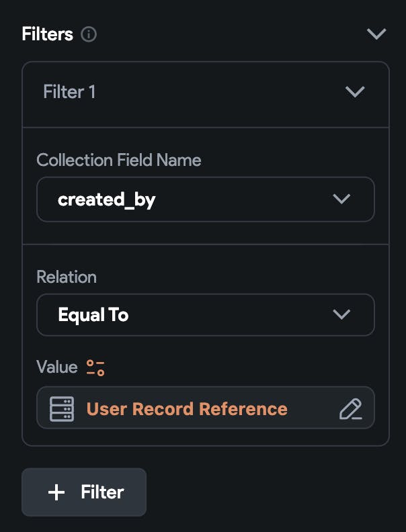Image resolution: width=406 pixels, height=532 pixels.
Task: Click the plus icon in the Filter button
Action: [x=57, y=492]
